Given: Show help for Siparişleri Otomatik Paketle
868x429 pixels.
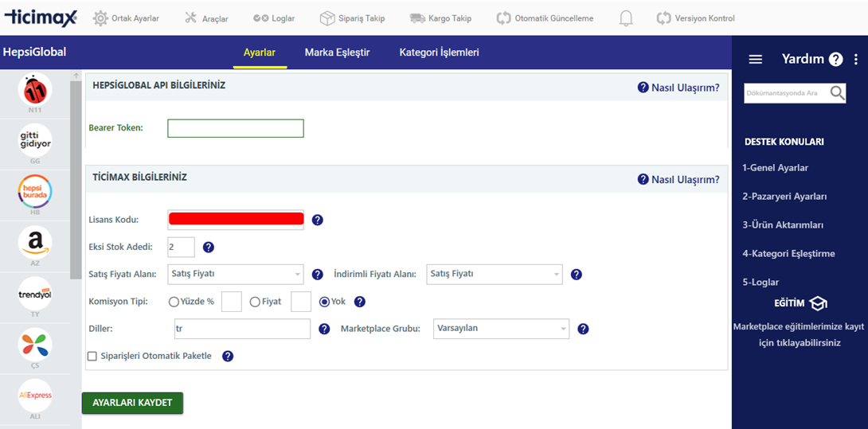Looking at the screenshot, I should [x=228, y=356].
